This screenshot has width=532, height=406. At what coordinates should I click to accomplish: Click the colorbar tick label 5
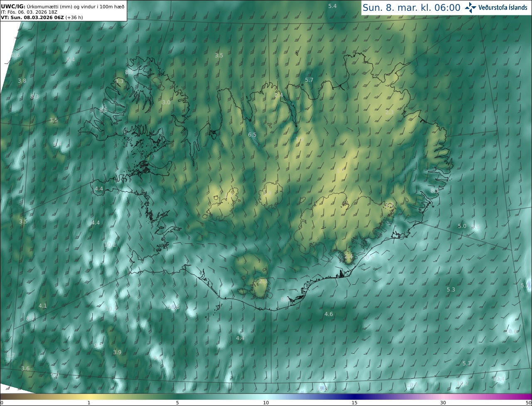coord(177,403)
